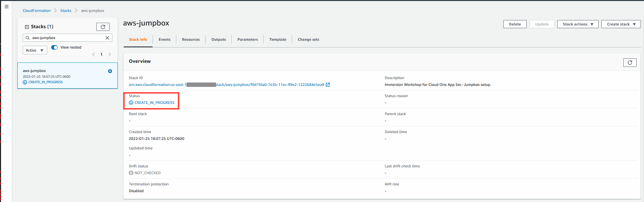Click the Drift status label
This screenshot has width=644, height=202.
coord(138,166)
